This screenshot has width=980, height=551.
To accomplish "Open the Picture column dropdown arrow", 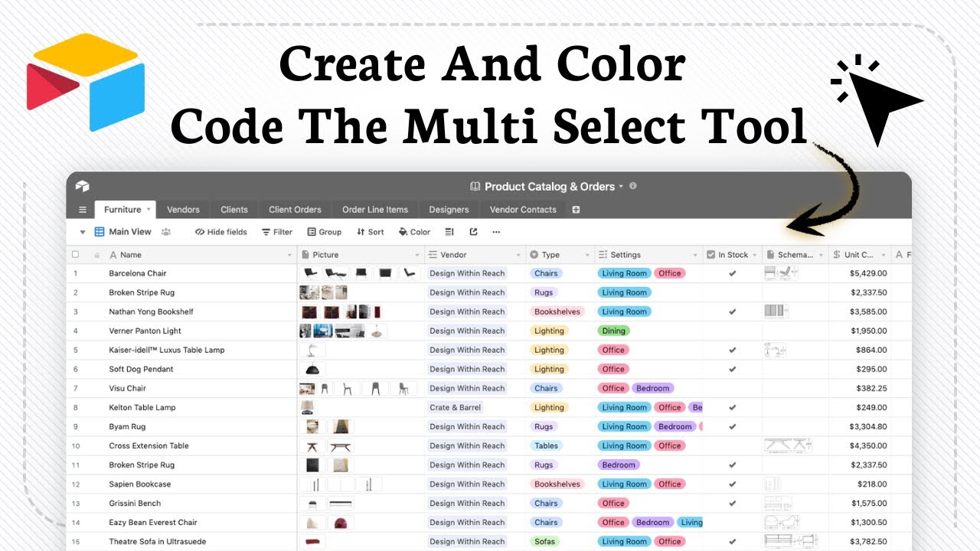I will point(417,255).
